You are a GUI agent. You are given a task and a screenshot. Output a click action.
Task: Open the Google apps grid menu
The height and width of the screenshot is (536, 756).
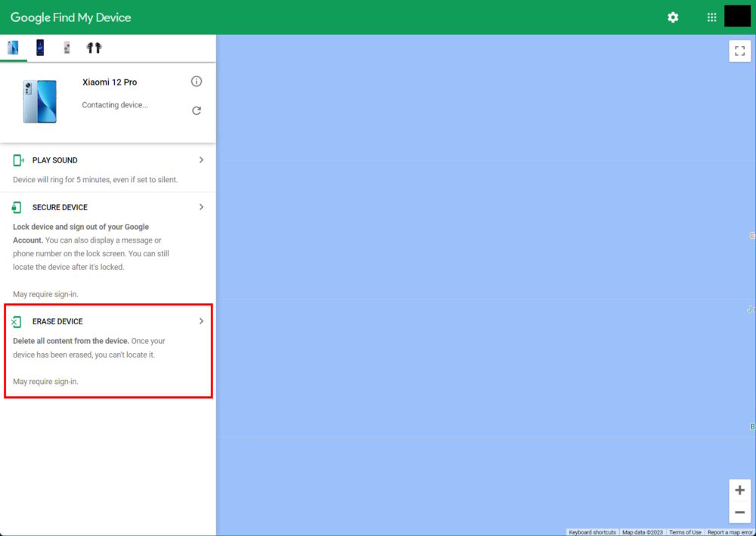[x=711, y=17]
